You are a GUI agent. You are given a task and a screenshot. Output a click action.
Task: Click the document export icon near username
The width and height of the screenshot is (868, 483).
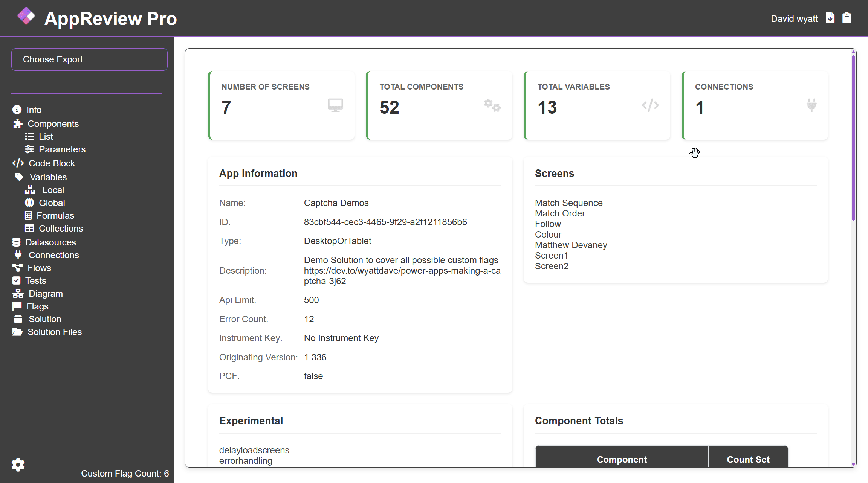tap(830, 18)
